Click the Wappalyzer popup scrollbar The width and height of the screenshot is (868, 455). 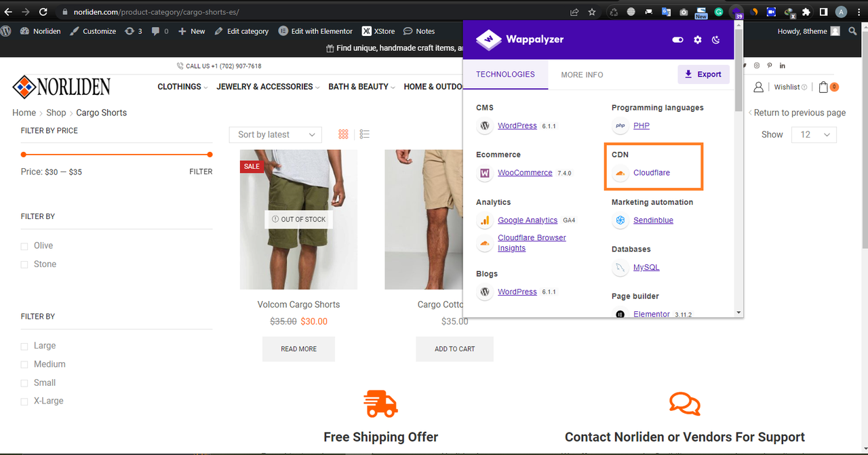coord(738,71)
